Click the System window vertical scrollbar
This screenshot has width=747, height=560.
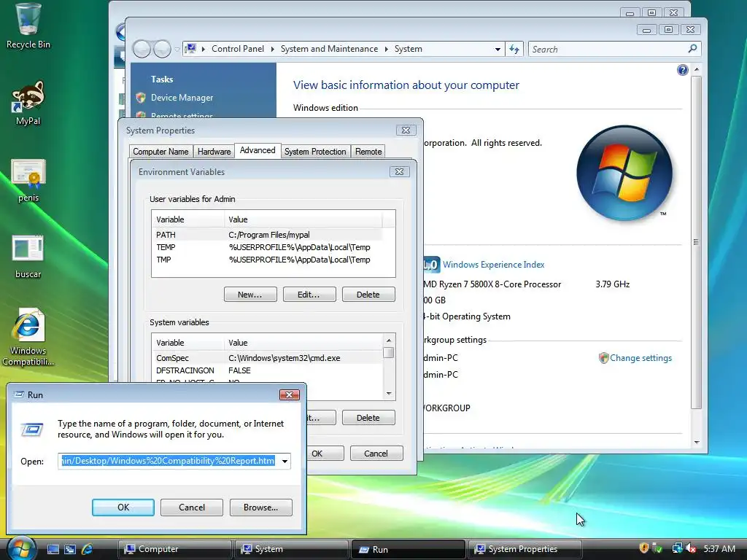coord(697,242)
